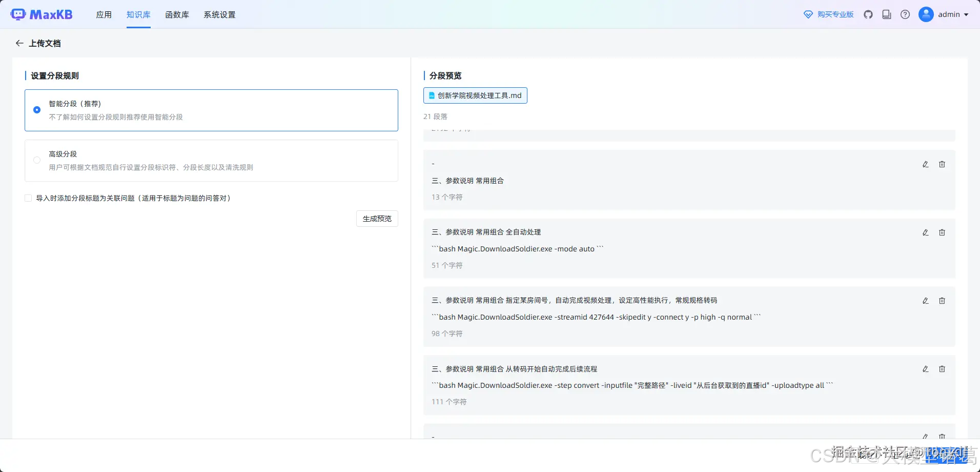
Task: Click the -mode auto bash command text
Action: coord(518,249)
